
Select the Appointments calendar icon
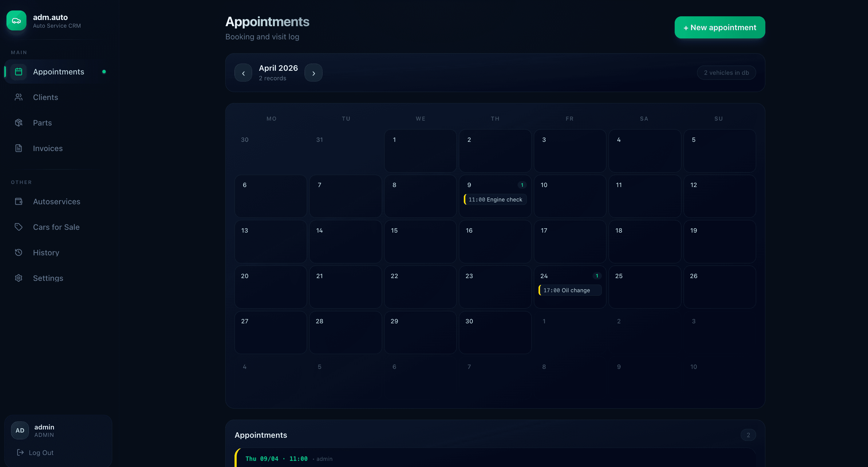[x=18, y=71]
